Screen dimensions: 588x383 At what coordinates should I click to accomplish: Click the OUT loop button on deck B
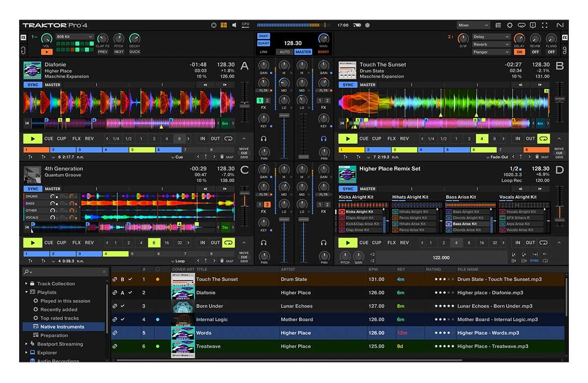pyautogui.click(x=530, y=139)
